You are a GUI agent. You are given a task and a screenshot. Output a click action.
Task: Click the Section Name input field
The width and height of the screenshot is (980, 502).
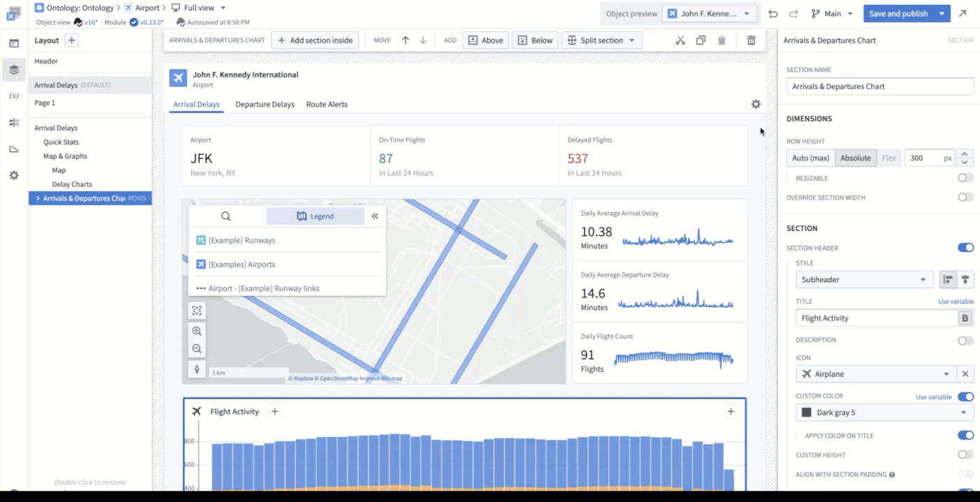pyautogui.click(x=880, y=86)
